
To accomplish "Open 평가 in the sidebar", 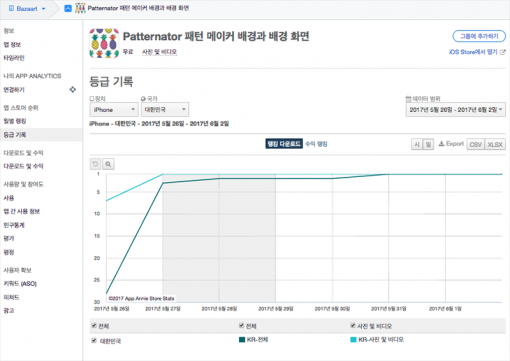I will coord(9,238).
